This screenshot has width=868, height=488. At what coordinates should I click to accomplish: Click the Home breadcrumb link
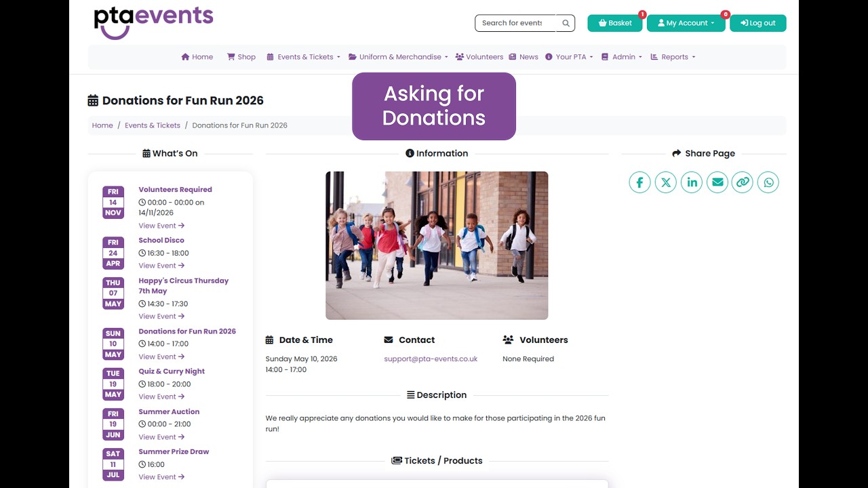tap(102, 125)
